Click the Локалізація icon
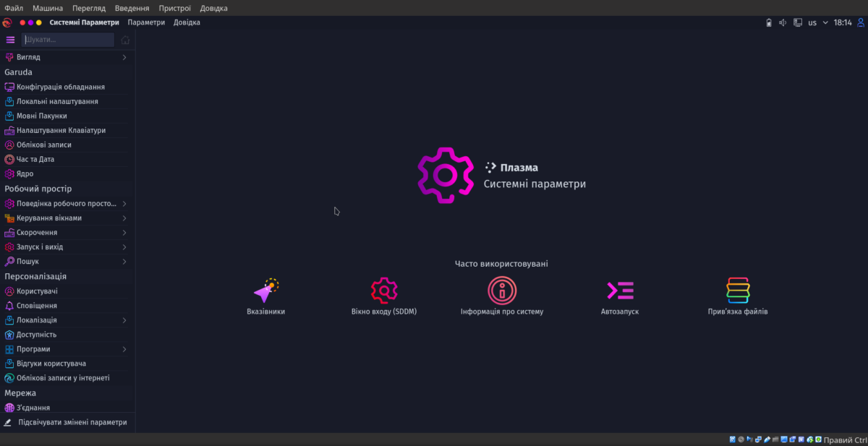Screen dimensions: 868x446 tap(9, 320)
